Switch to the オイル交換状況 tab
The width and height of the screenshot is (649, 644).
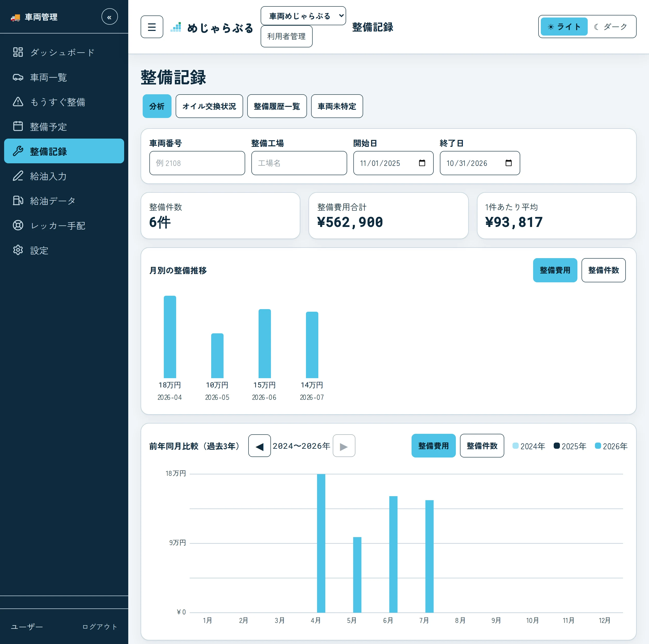coord(209,106)
